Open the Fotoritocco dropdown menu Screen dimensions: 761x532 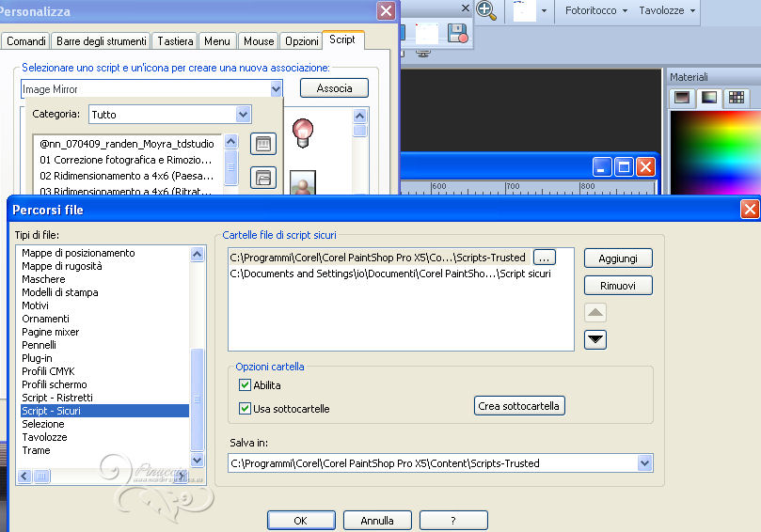tap(596, 10)
